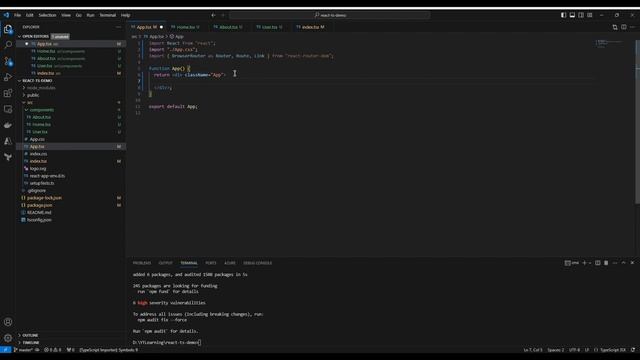Open logo.svg in the explorer tree
The width and height of the screenshot is (640, 360).
pyautogui.click(x=38, y=169)
